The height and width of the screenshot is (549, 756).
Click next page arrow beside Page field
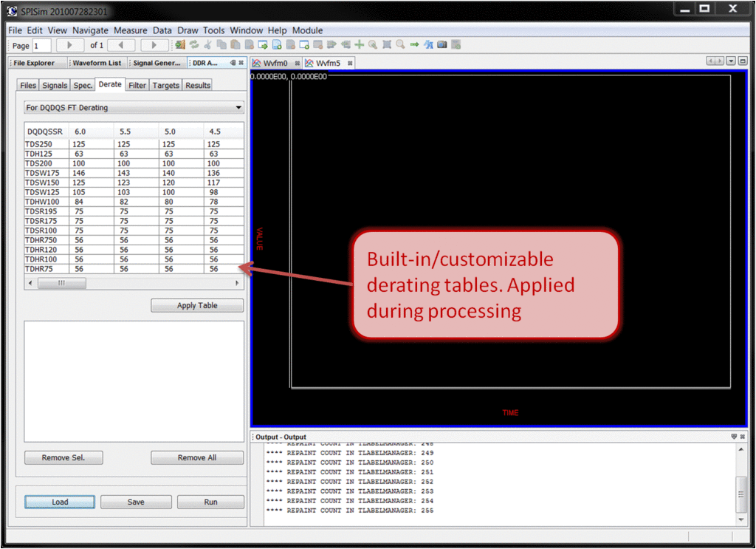pos(70,46)
